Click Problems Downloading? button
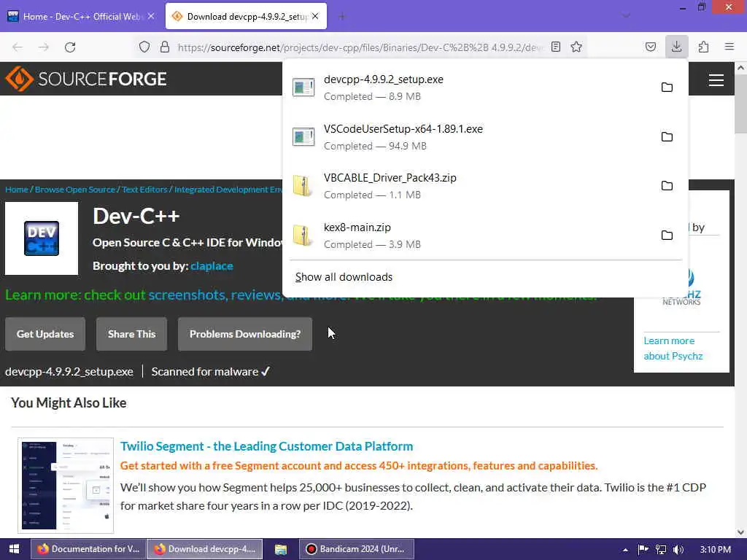This screenshot has height=560, width=747. point(245,334)
